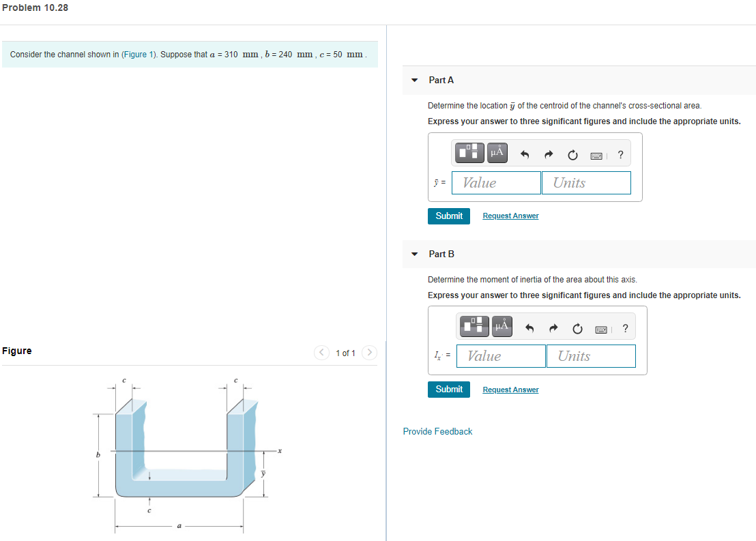
Task: Reset the Part A answer field
Action: click(x=572, y=155)
